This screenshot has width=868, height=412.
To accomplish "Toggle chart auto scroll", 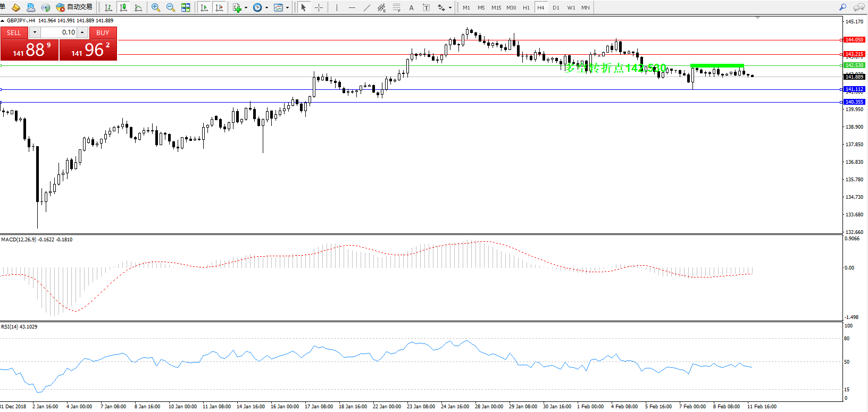I will (x=204, y=7).
